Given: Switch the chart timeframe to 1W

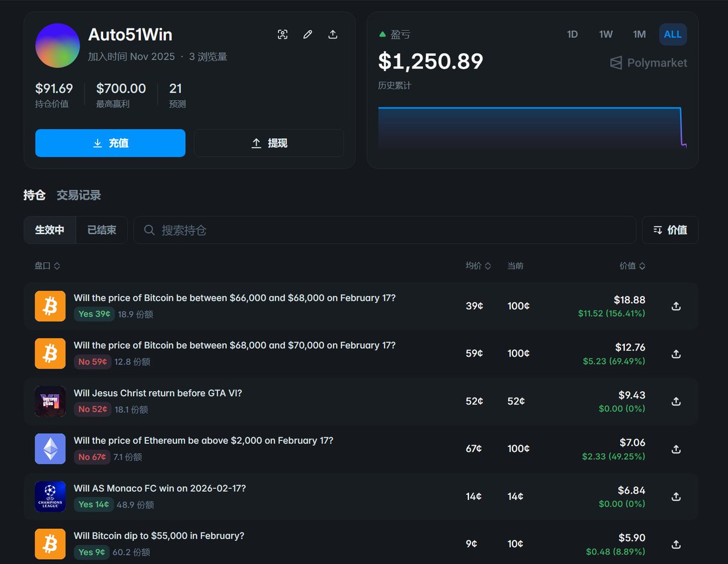Looking at the screenshot, I should click(605, 35).
